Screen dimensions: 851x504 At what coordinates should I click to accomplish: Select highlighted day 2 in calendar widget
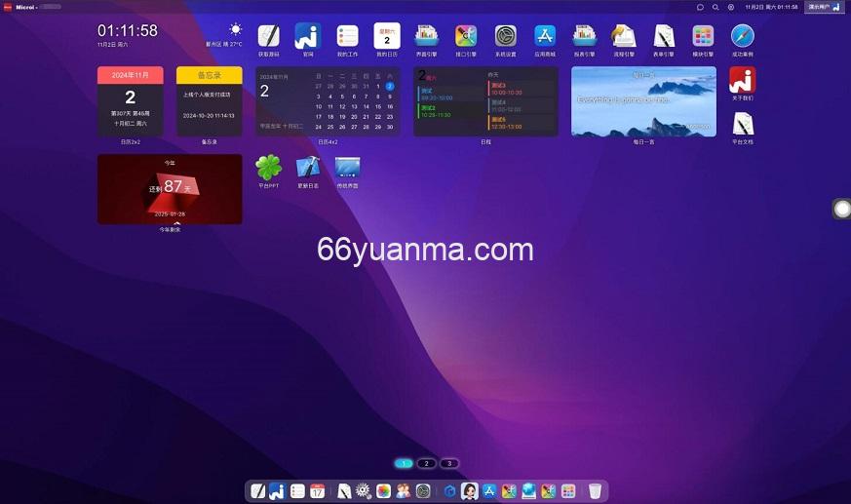(390, 86)
